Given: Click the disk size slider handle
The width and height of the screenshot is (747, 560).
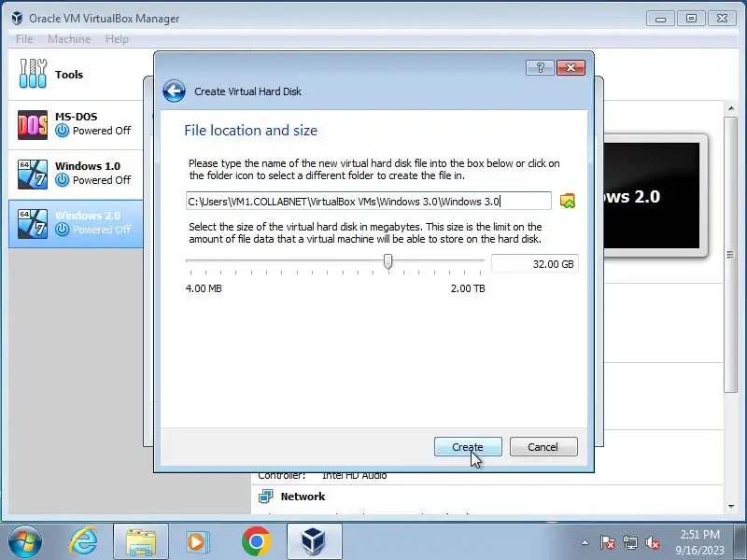Looking at the screenshot, I should (388, 261).
